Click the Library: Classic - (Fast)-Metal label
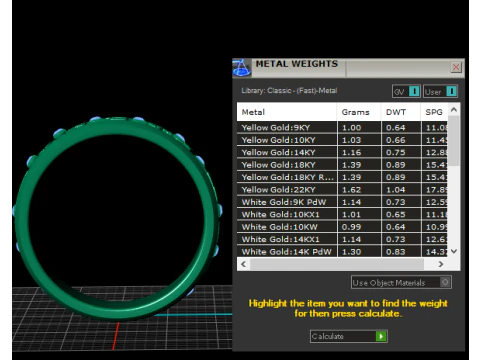This screenshot has height=360, width=480. (x=289, y=90)
